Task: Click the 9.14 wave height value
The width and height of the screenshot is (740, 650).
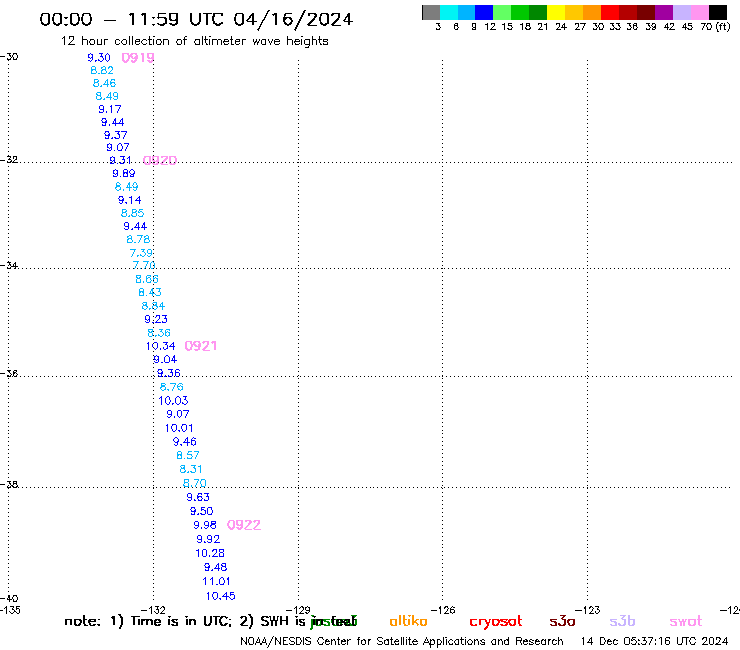Action: (129, 200)
